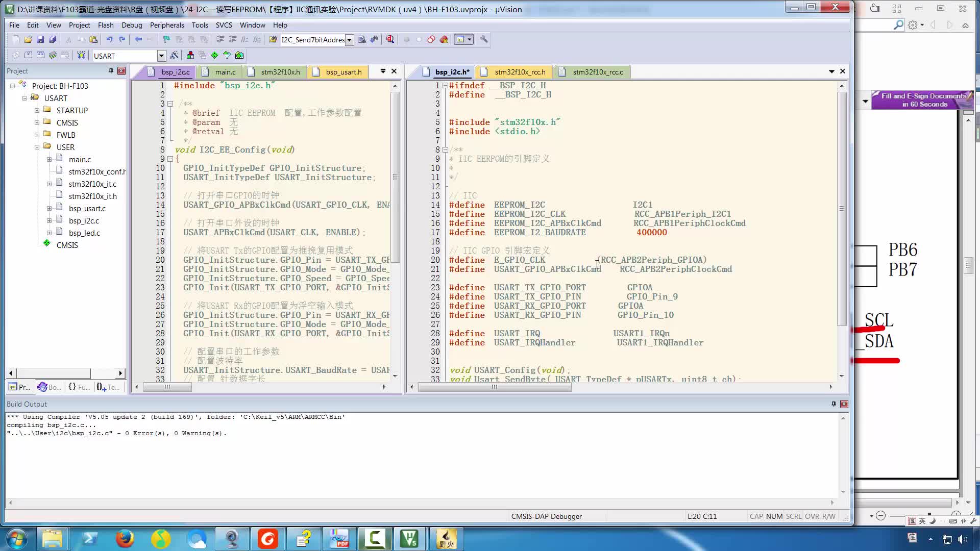Open Firefox from the taskbar

click(125, 539)
